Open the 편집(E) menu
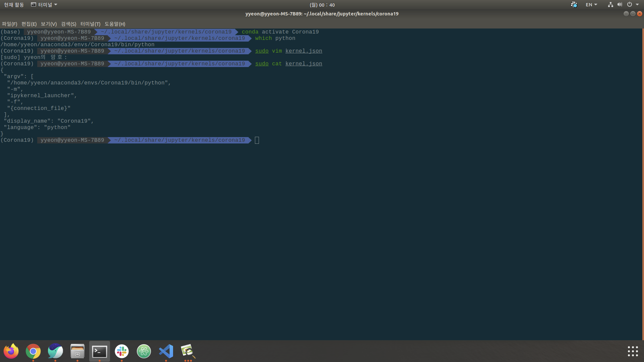 29,24
